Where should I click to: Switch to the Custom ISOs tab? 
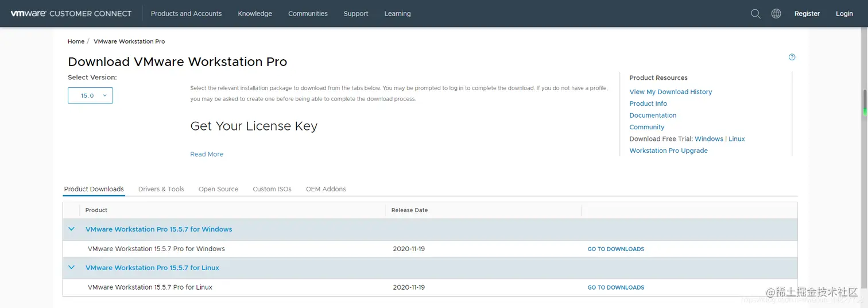point(272,189)
